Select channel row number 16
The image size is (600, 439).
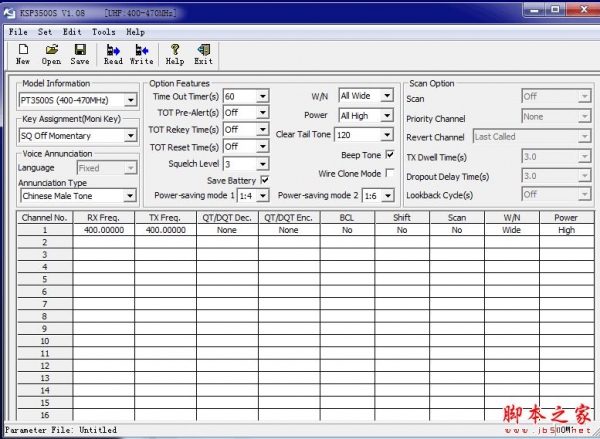(x=45, y=415)
